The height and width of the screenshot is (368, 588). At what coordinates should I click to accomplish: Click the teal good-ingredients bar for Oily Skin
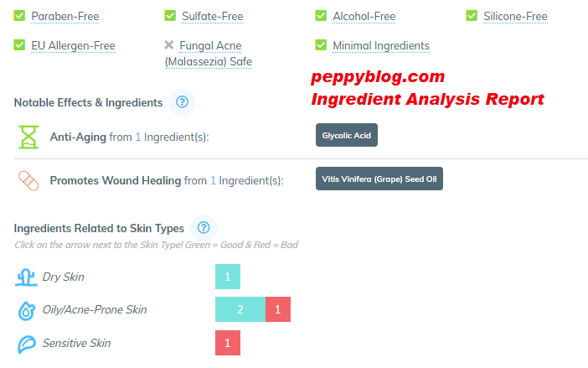pyautogui.click(x=240, y=310)
